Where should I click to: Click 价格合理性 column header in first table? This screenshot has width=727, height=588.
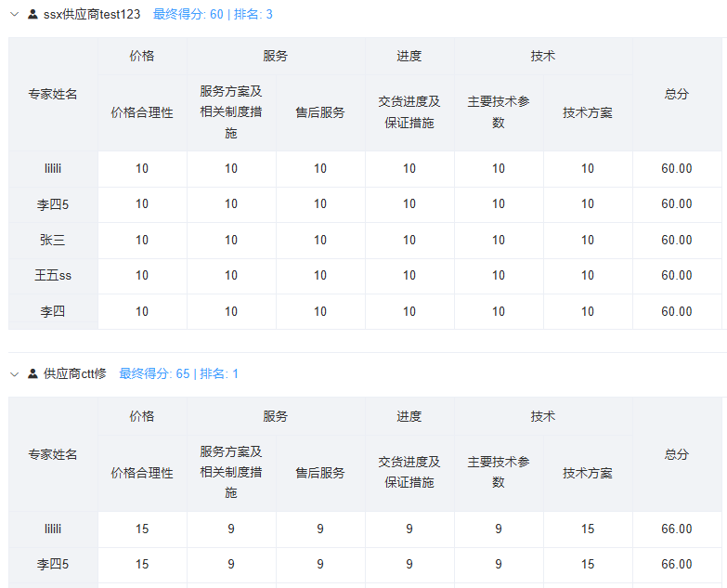click(x=142, y=112)
